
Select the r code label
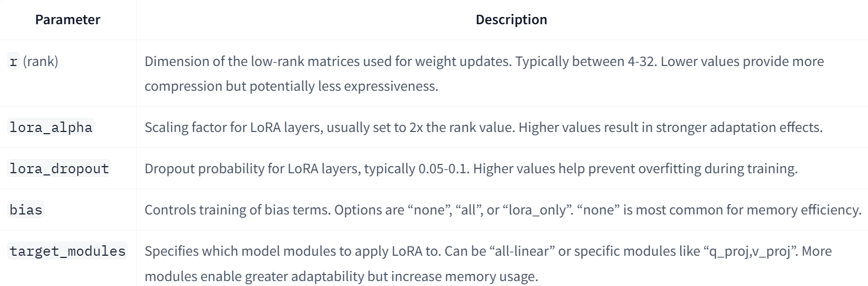[14, 62]
